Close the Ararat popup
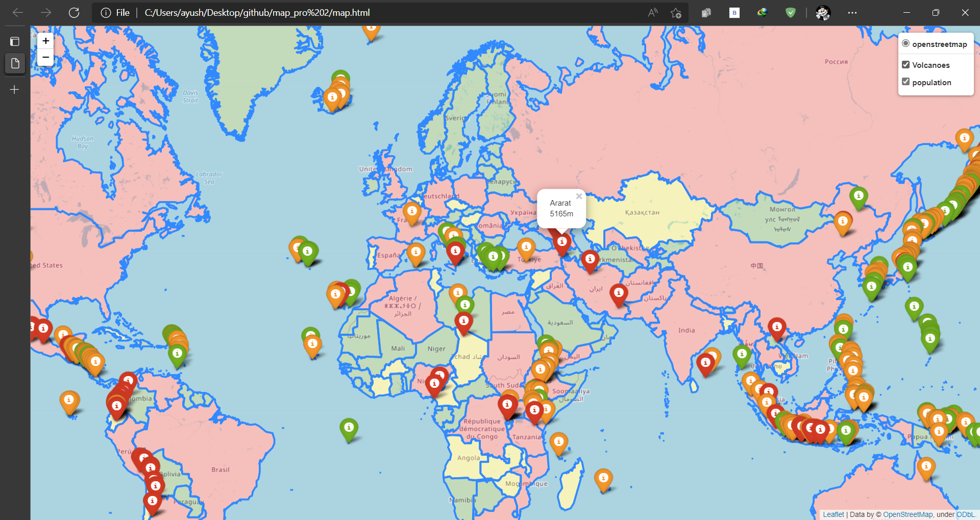 [579, 196]
